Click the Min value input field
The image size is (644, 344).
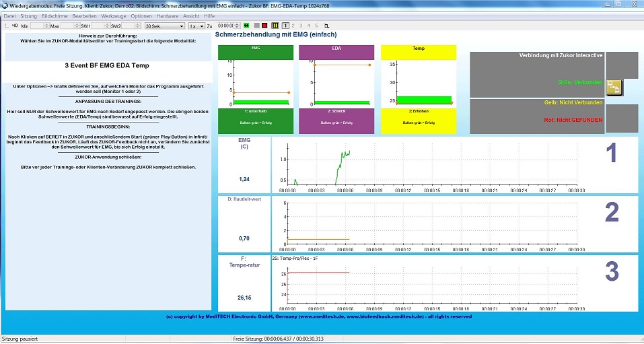pos(37,26)
